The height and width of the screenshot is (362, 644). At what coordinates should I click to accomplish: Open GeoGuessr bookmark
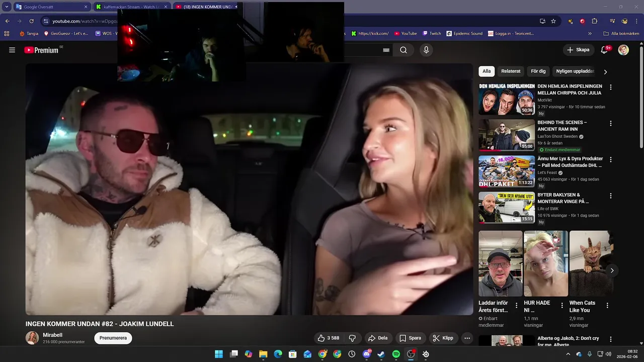click(x=66, y=34)
